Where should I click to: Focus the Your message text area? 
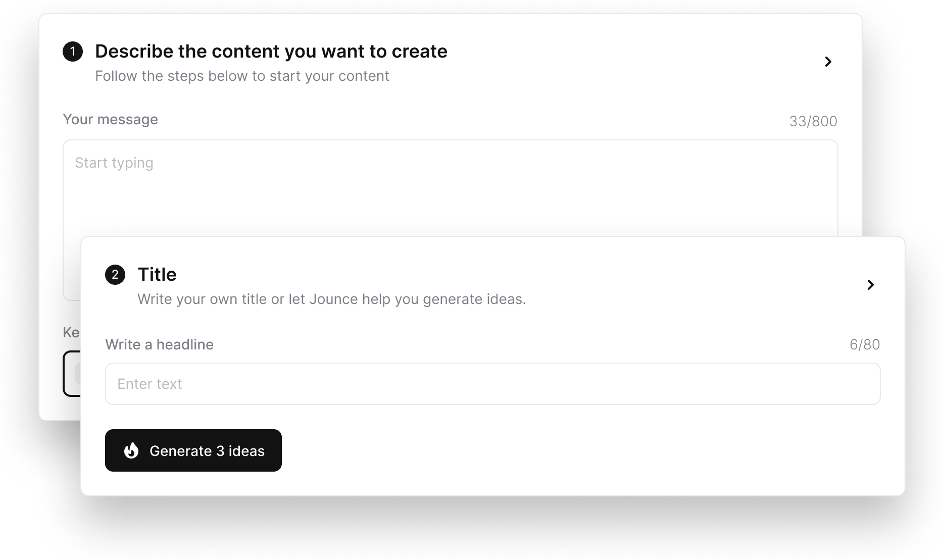coord(450,197)
